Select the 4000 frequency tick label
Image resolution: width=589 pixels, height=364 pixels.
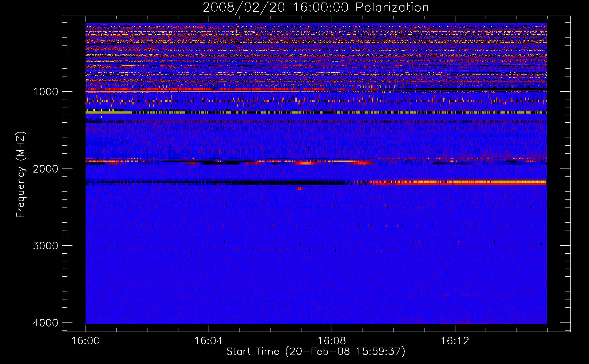click(x=46, y=323)
